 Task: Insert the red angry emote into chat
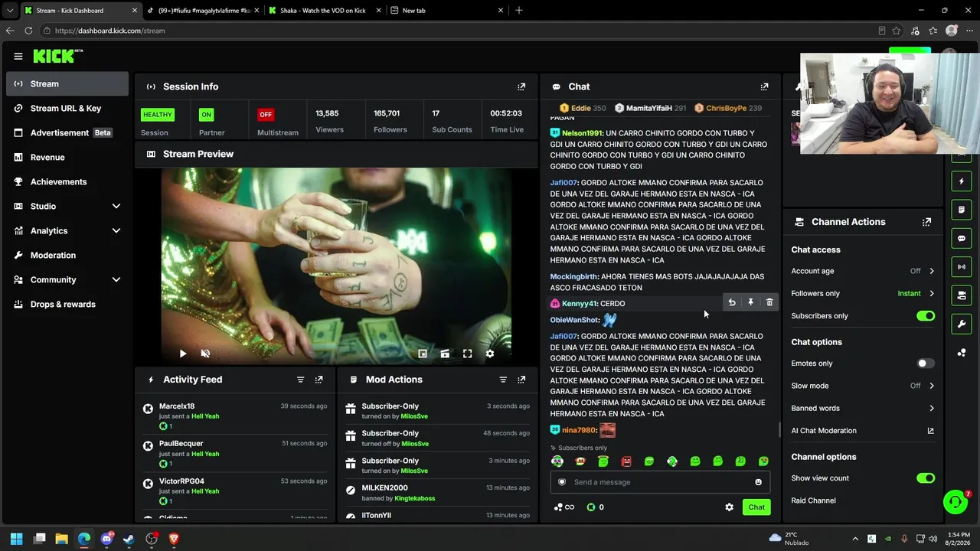[x=626, y=461]
